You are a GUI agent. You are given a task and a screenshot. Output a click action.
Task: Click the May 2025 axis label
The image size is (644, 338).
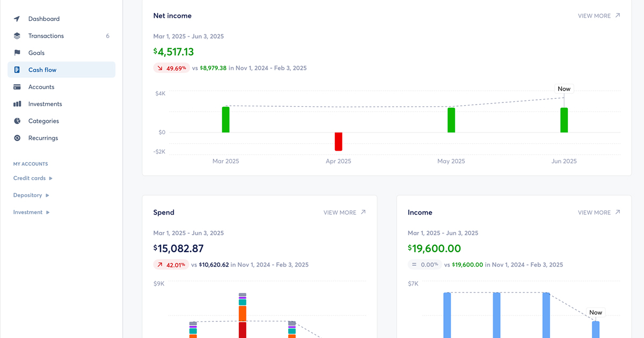tap(451, 161)
